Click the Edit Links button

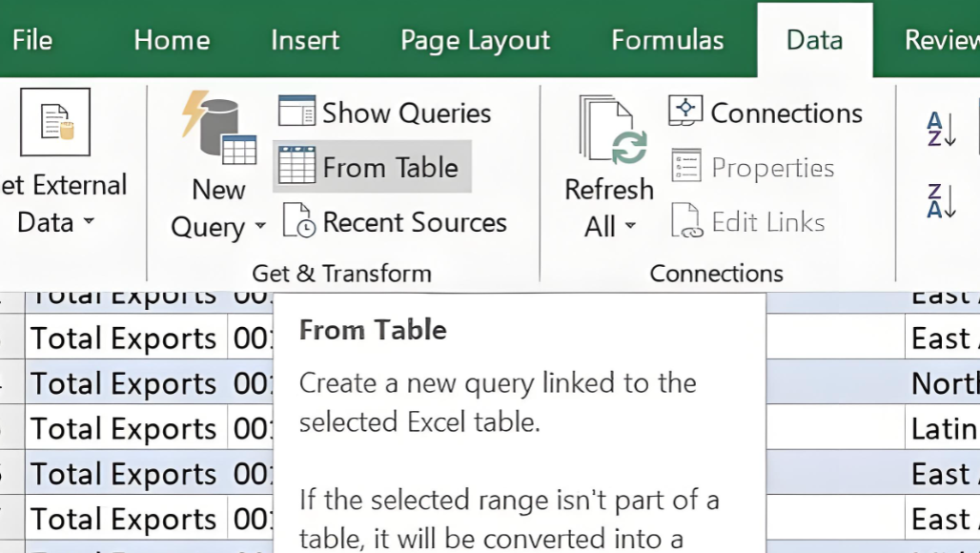pyautogui.click(x=748, y=222)
